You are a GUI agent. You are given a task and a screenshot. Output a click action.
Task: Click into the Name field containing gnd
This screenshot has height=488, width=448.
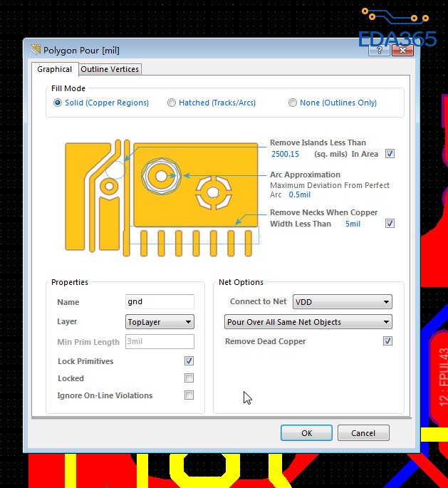coord(160,302)
